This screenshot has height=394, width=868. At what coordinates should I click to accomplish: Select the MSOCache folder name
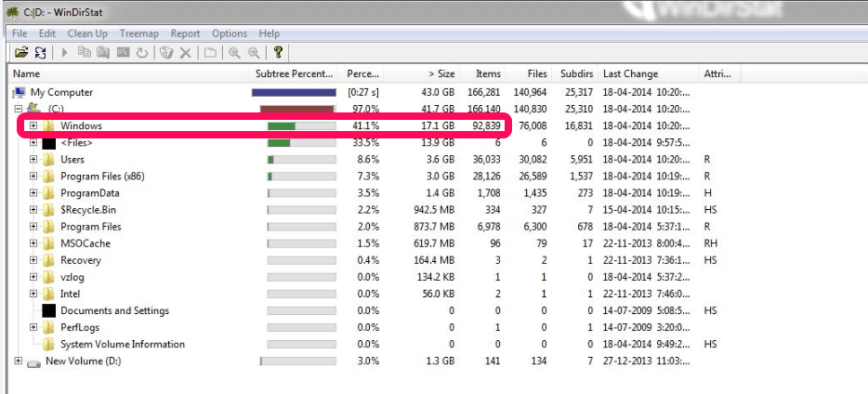pyautogui.click(x=85, y=243)
